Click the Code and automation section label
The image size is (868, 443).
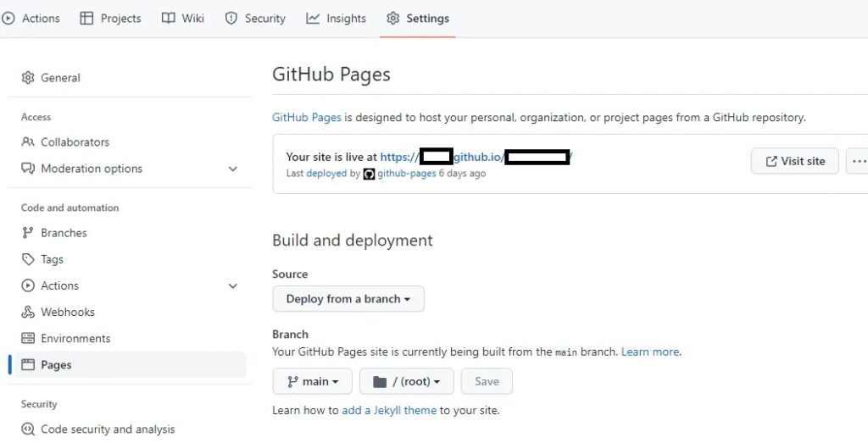(x=70, y=208)
